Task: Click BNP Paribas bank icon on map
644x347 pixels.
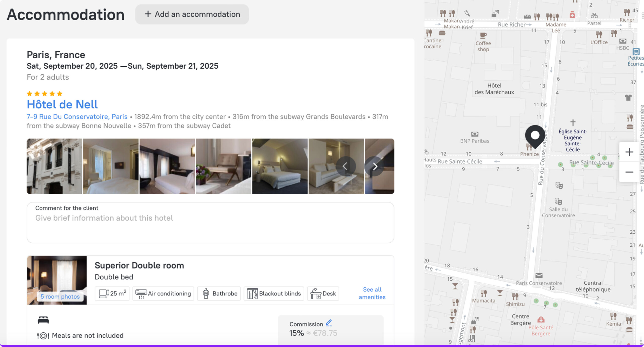Action: pyautogui.click(x=474, y=134)
